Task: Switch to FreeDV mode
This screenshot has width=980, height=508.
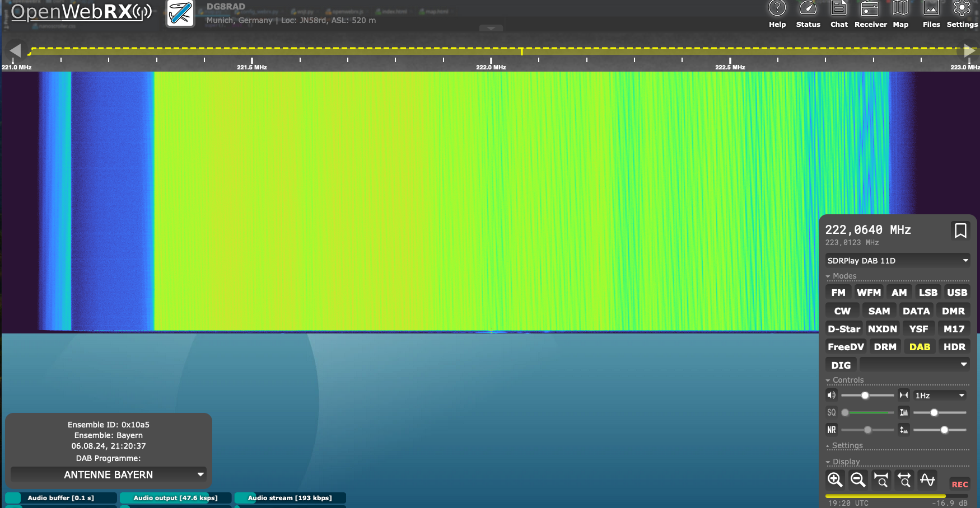Action: 846,346
